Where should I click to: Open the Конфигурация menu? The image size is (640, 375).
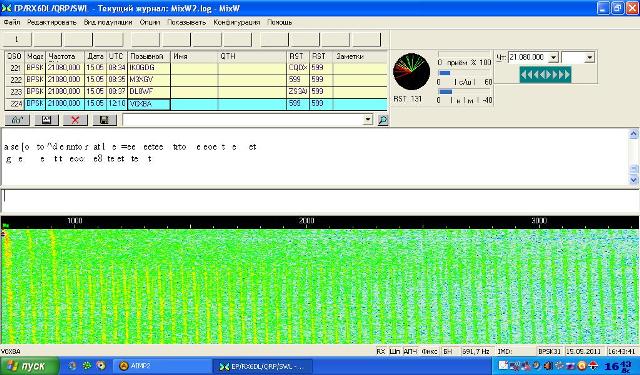237,22
